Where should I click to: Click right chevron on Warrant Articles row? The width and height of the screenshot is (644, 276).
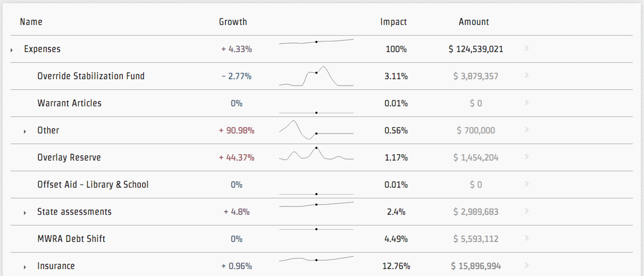click(526, 103)
